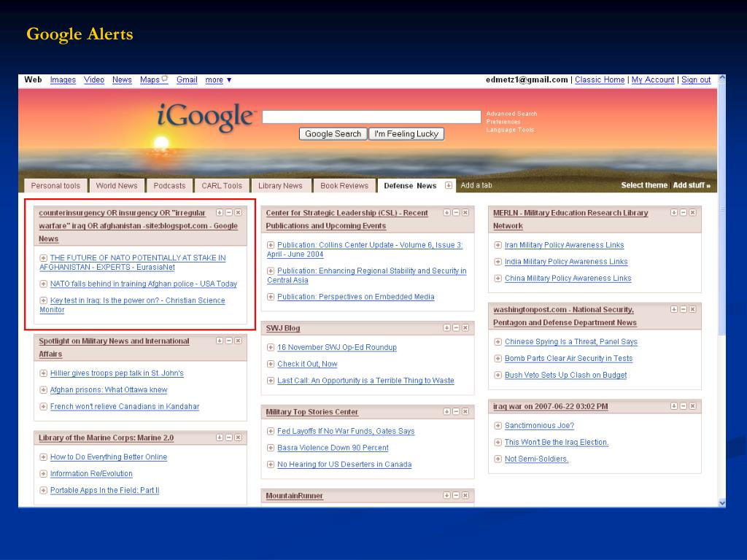The width and height of the screenshot is (747, 560).
Task: Open Defense News tab options dropdown
Action: click(x=449, y=185)
